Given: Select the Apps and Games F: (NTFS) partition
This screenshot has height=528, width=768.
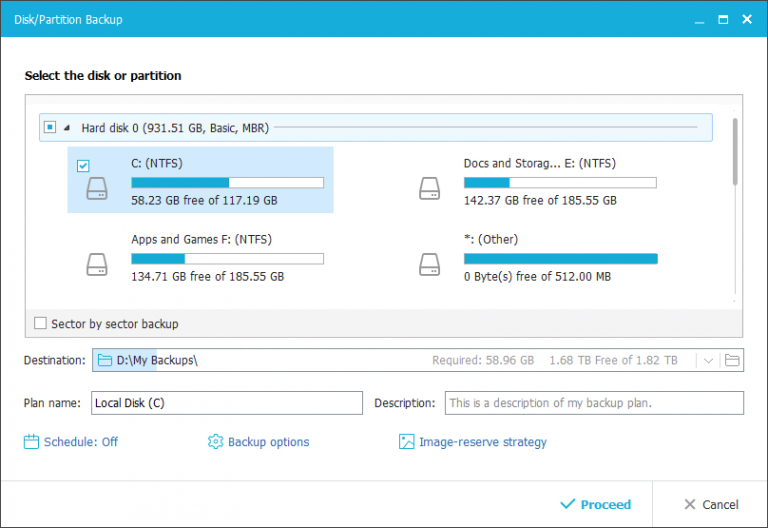Looking at the screenshot, I should click(201, 240).
